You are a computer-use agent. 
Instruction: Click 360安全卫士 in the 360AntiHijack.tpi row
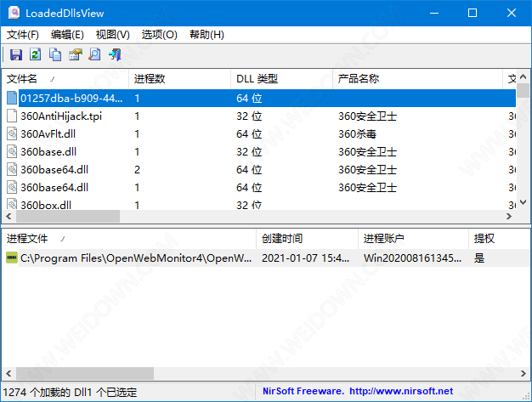click(367, 116)
